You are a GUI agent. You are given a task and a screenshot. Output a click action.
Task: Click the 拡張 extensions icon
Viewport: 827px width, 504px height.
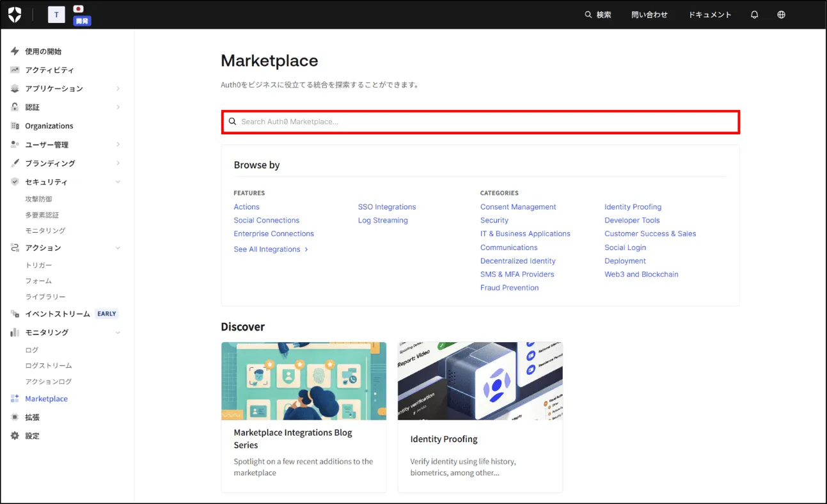point(15,417)
